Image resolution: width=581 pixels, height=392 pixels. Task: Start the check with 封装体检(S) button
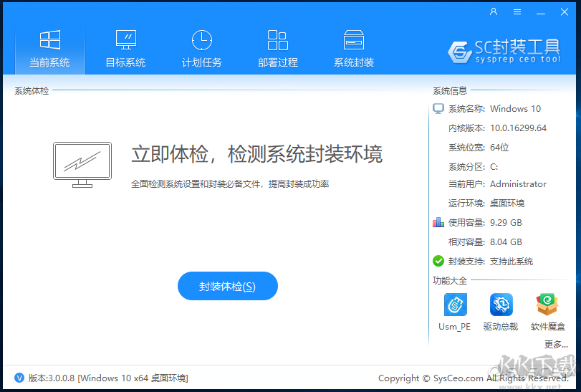[x=227, y=286]
